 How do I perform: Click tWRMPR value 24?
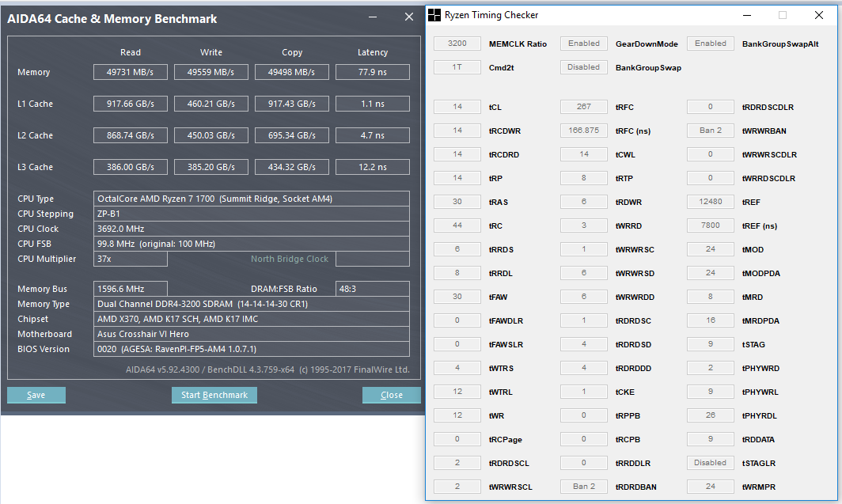coord(711,487)
